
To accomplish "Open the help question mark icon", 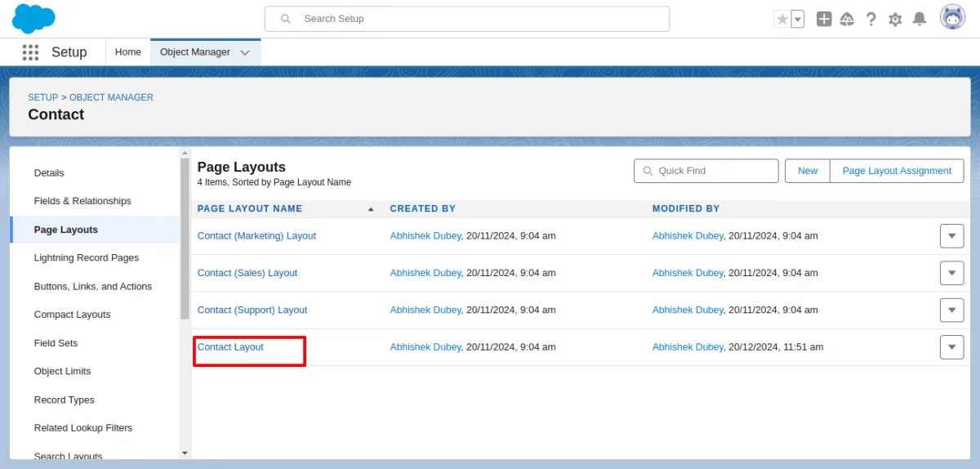I will click(x=871, y=19).
